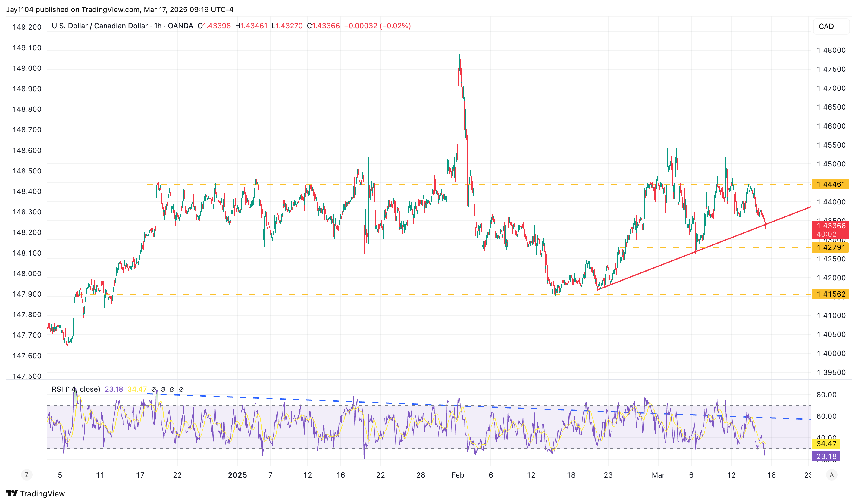The height and width of the screenshot is (504, 858).
Task: Click the RSI legend value 34.47 in yellow
Action: pos(137,389)
